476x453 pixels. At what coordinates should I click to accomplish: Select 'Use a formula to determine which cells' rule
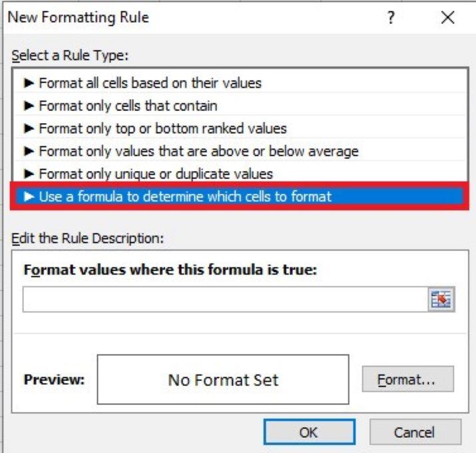coord(185,197)
